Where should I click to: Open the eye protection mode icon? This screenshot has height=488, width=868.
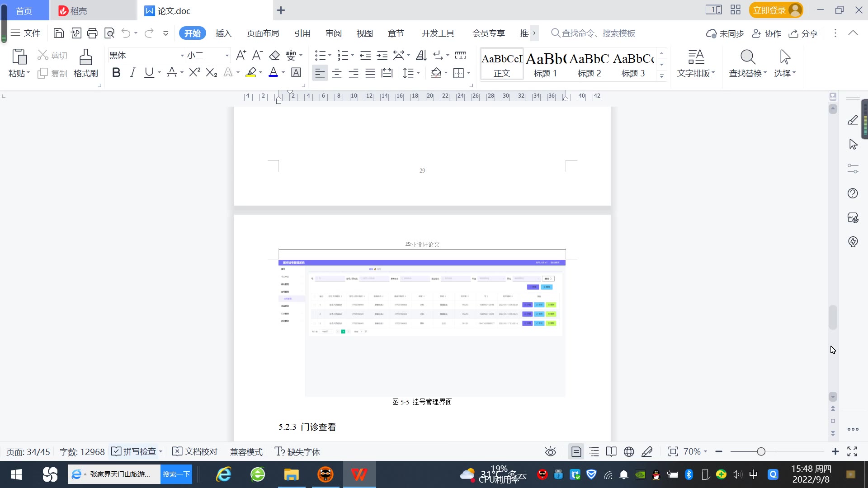[x=550, y=451]
